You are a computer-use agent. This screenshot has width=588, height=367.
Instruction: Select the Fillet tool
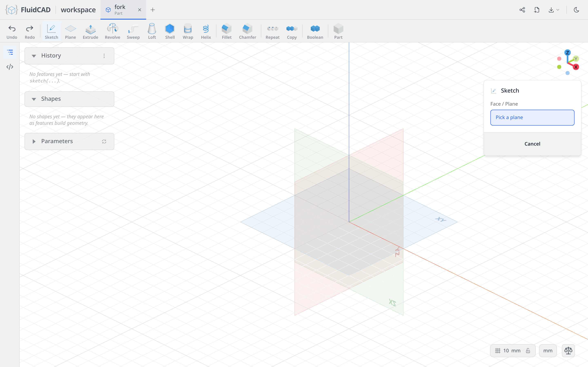(x=226, y=31)
